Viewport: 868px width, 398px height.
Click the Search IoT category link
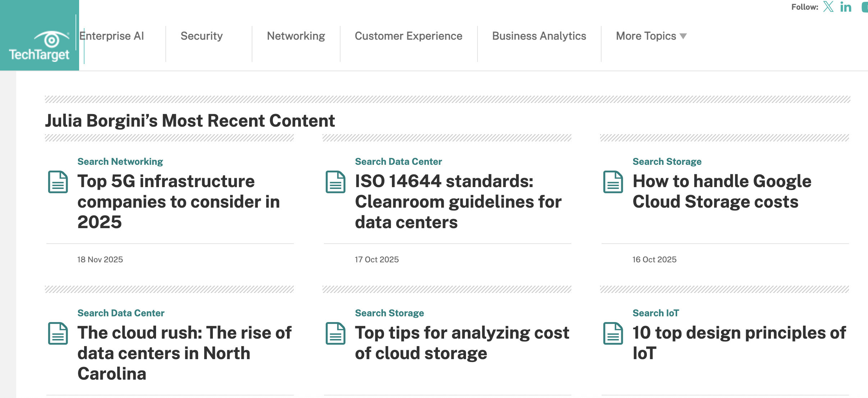(655, 313)
